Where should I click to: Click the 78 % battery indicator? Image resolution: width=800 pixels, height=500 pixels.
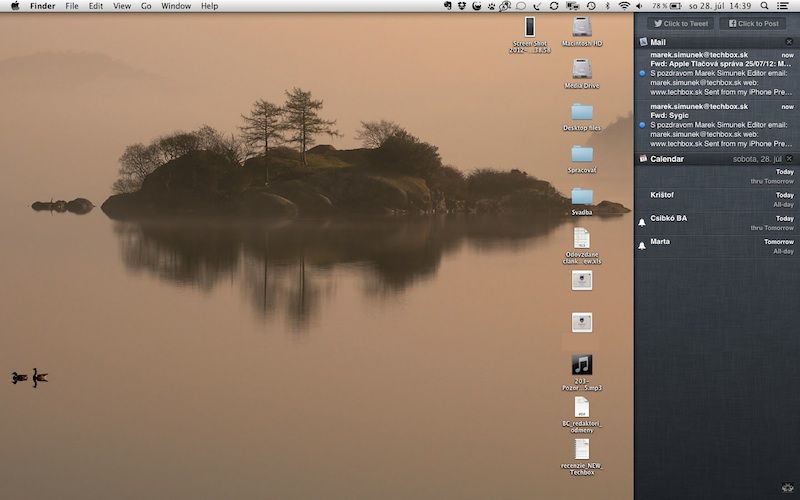(x=667, y=6)
